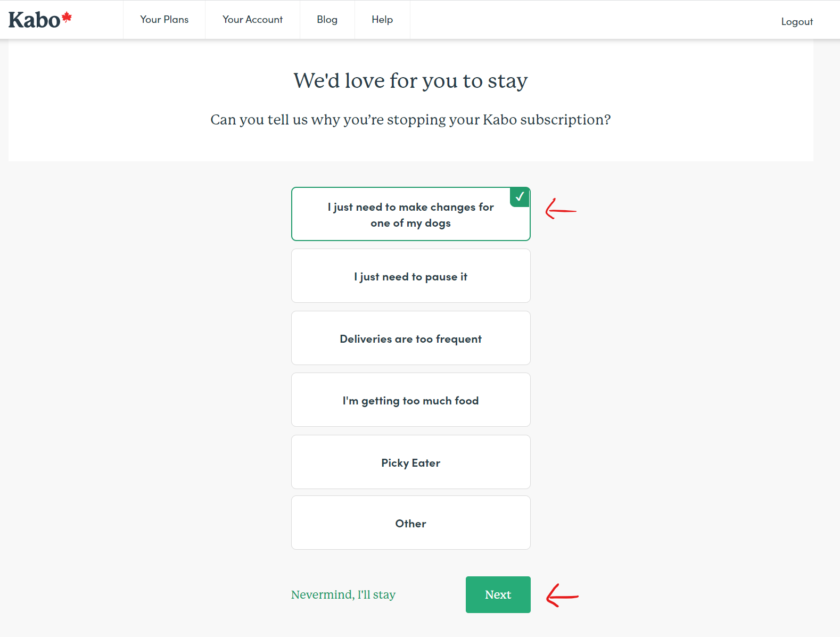Select "Deliveries are too frequent" reason
Viewport: 840px width, 637px height.
(x=410, y=338)
